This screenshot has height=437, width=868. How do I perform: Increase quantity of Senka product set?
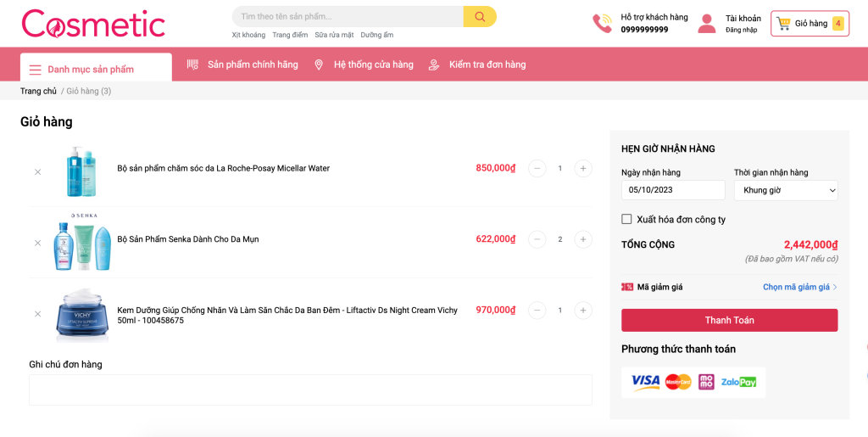tap(583, 239)
